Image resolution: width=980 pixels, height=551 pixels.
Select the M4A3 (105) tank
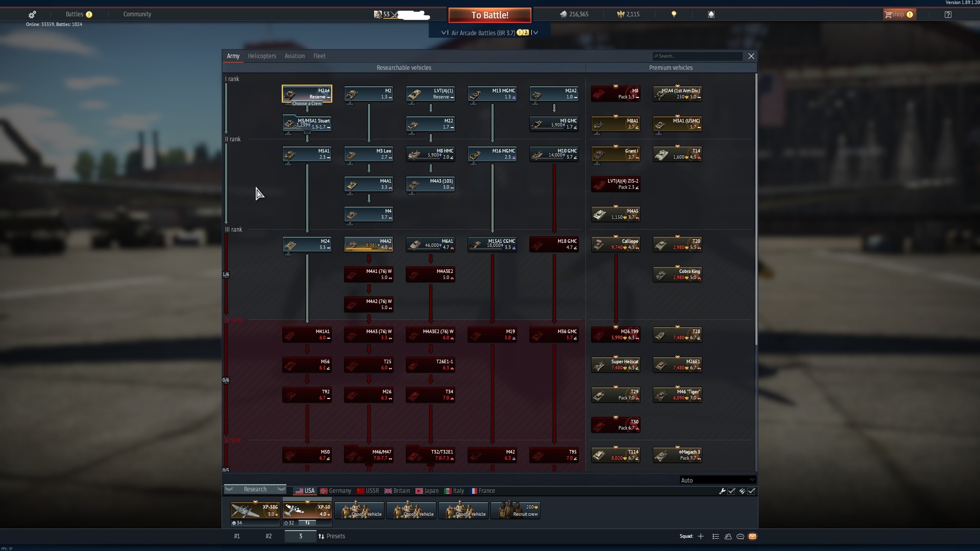pyautogui.click(x=430, y=184)
